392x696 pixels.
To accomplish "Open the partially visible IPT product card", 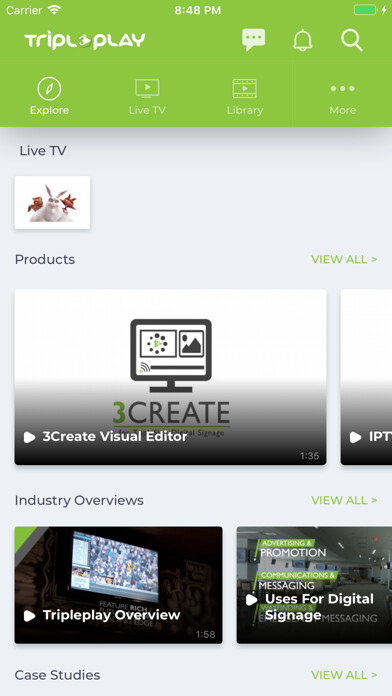I will [366, 377].
